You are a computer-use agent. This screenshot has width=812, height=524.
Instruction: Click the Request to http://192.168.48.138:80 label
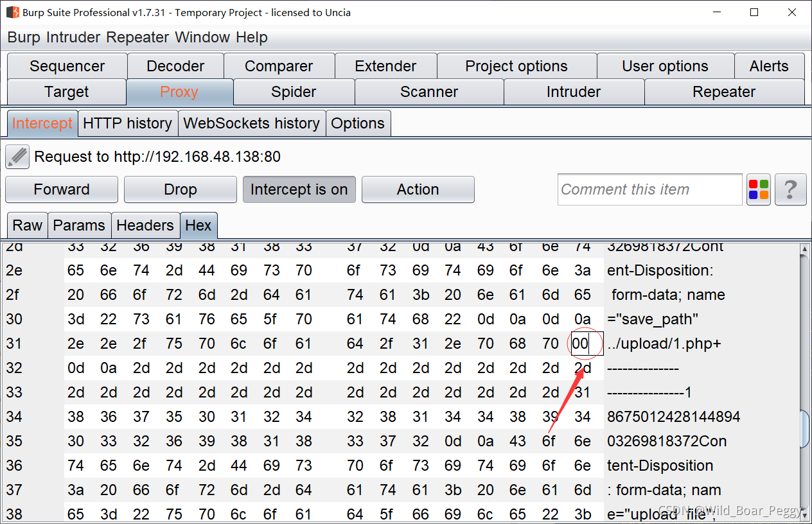click(157, 157)
